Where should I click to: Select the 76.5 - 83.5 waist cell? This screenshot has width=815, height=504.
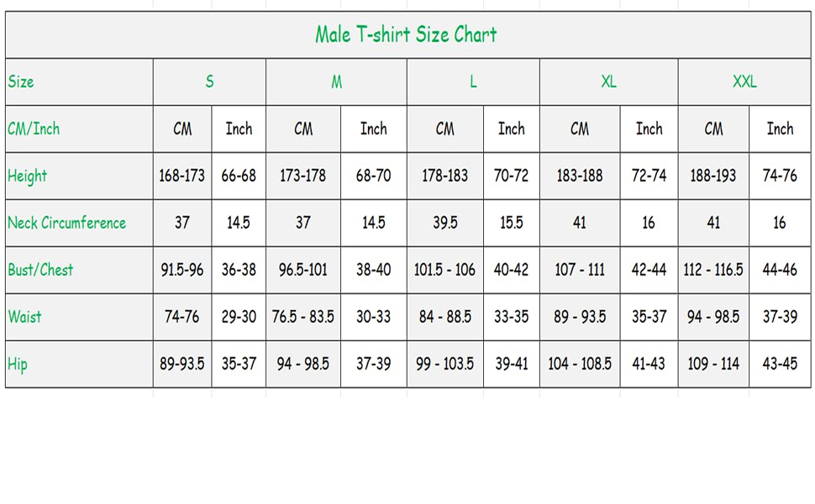[303, 317]
